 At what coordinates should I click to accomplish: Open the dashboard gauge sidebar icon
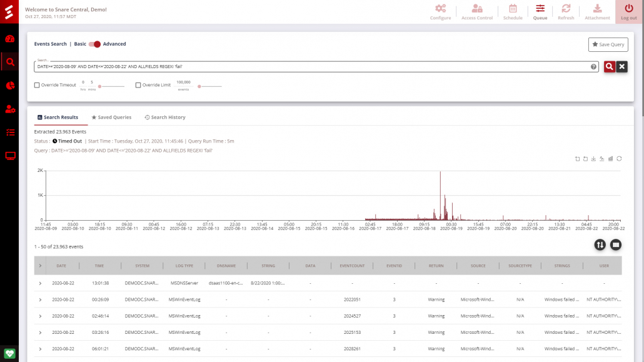pos(10,39)
